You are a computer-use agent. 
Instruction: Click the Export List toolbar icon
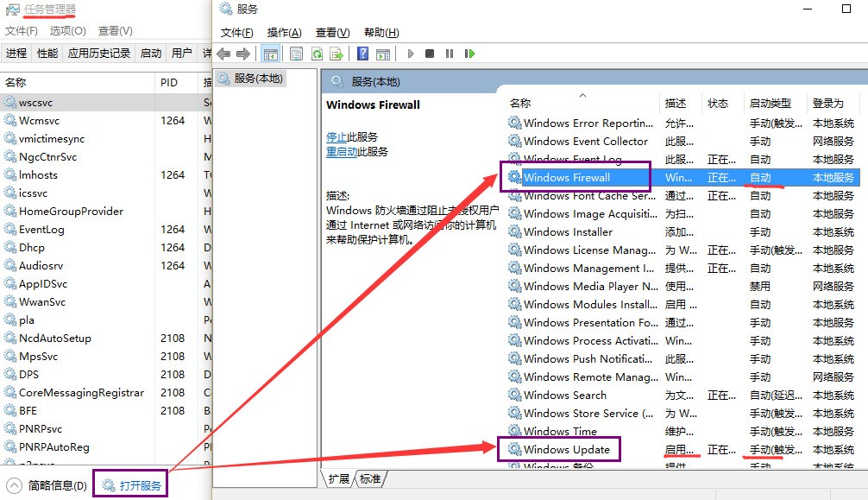pos(337,54)
